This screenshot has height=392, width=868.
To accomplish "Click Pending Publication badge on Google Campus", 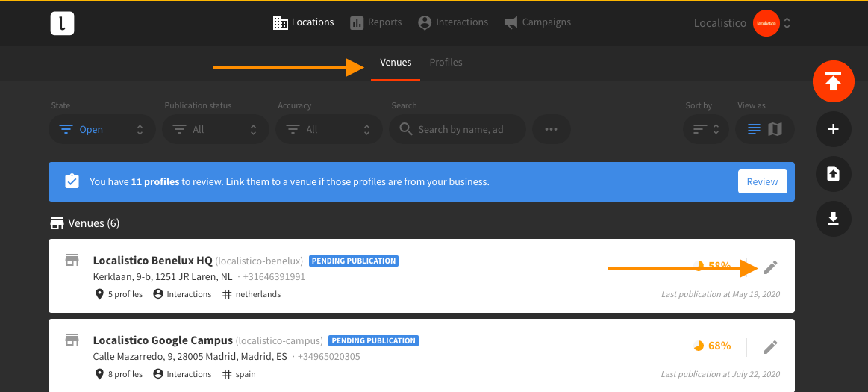I will [374, 340].
